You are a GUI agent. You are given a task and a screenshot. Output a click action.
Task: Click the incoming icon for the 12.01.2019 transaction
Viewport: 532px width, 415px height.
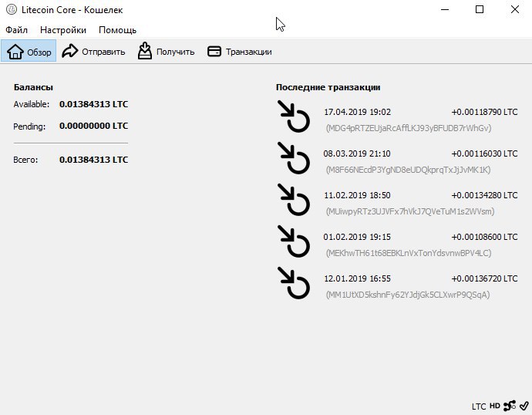coord(294,283)
